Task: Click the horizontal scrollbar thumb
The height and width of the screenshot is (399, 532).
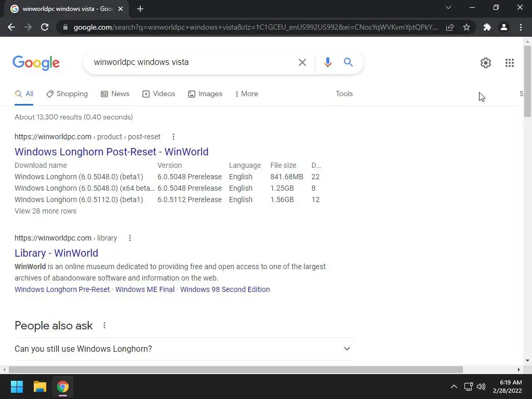Action: [235, 369]
